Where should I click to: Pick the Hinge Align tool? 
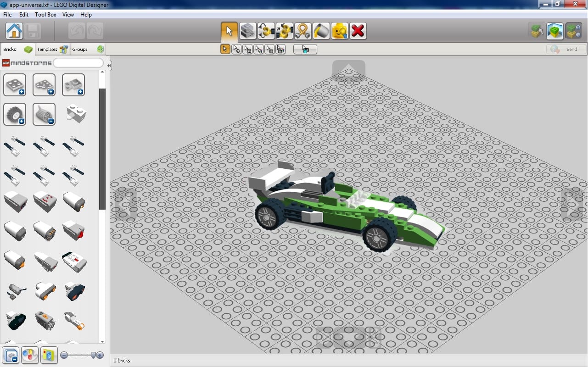point(284,31)
